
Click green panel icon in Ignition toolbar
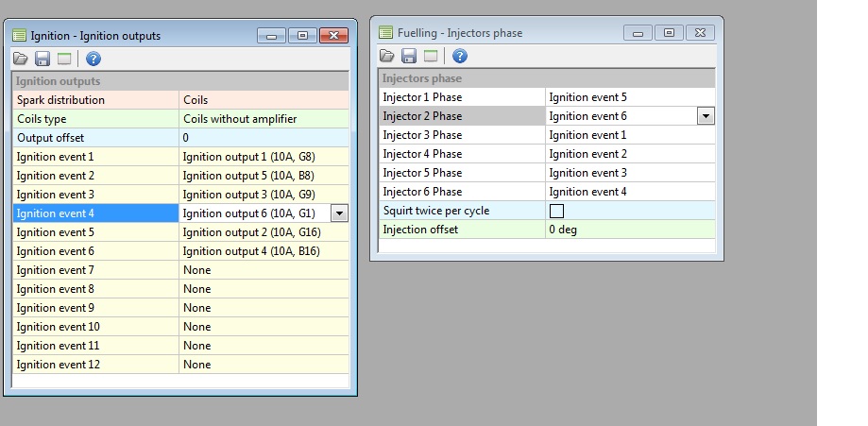(63, 59)
